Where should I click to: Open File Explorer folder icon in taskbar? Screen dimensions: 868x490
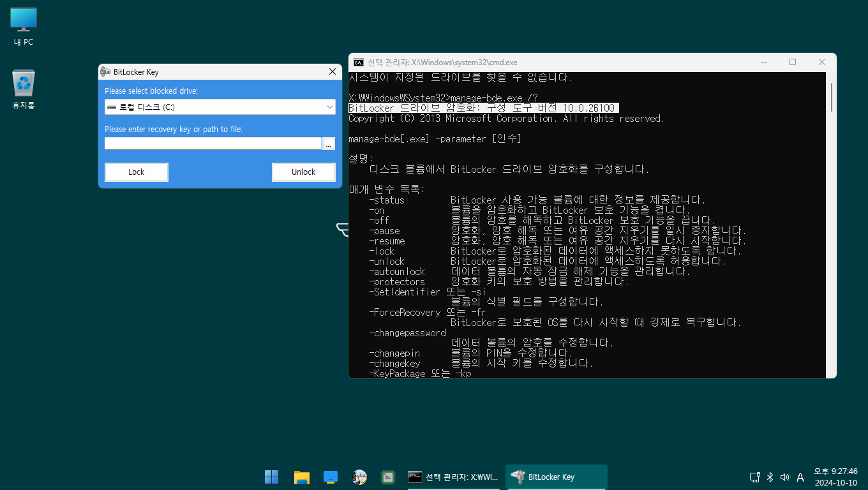coord(301,477)
